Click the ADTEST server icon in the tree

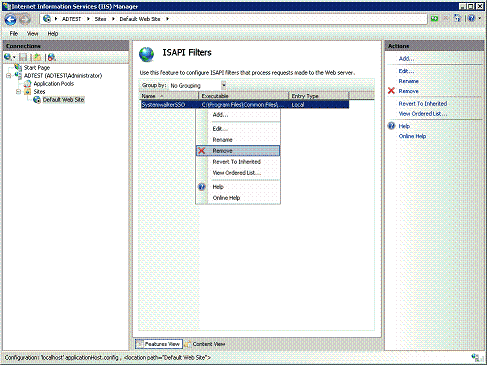point(18,76)
